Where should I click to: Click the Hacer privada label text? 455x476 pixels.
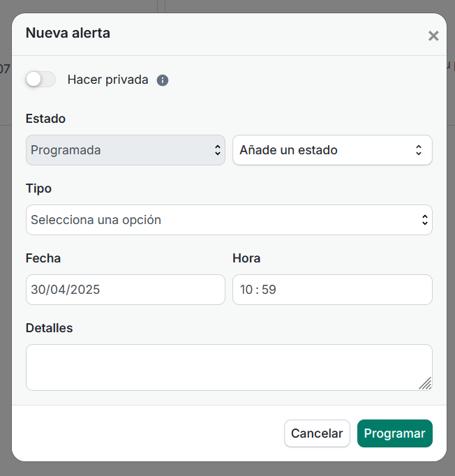[107, 80]
